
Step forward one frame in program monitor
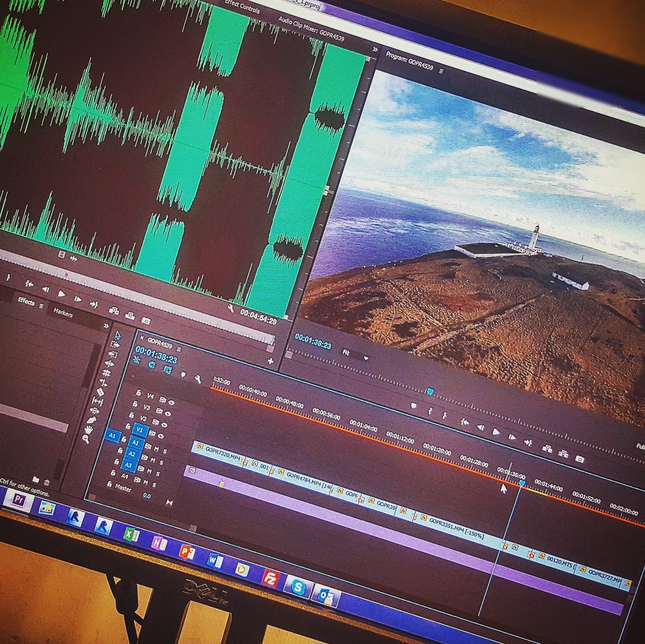tap(512, 437)
